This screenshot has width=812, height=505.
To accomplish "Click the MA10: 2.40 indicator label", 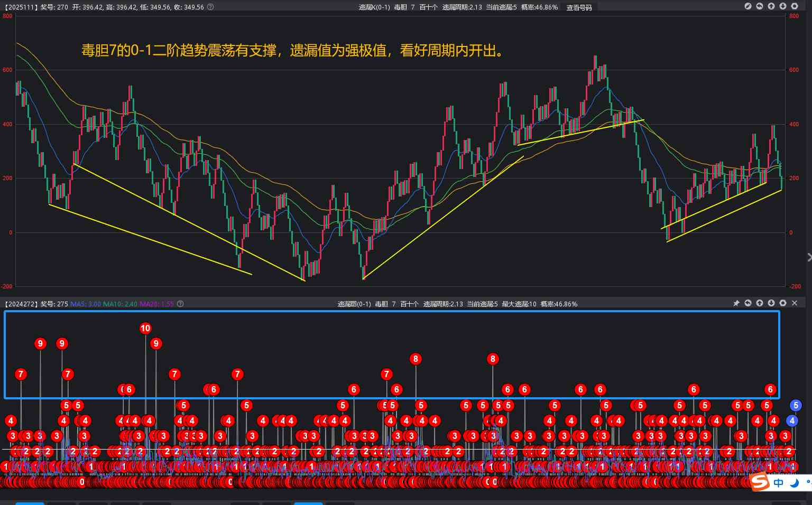I will pos(120,304).
